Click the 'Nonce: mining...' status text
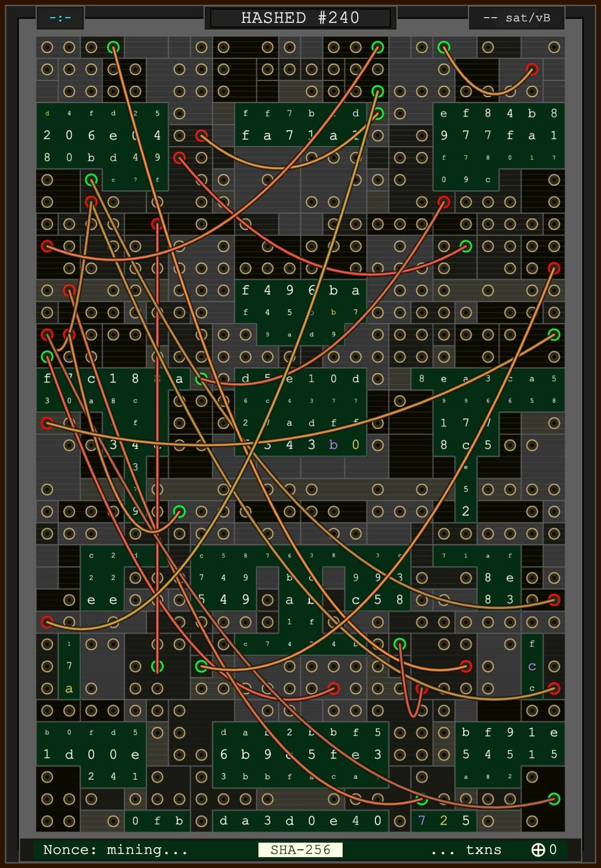This screenshot has width=601, height=868. (x=115, y=849)
